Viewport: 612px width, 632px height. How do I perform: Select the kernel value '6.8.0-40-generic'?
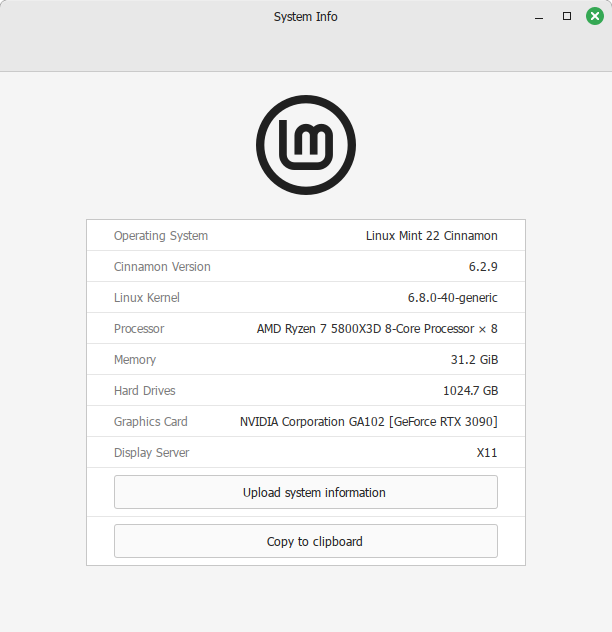coord(452,298)
